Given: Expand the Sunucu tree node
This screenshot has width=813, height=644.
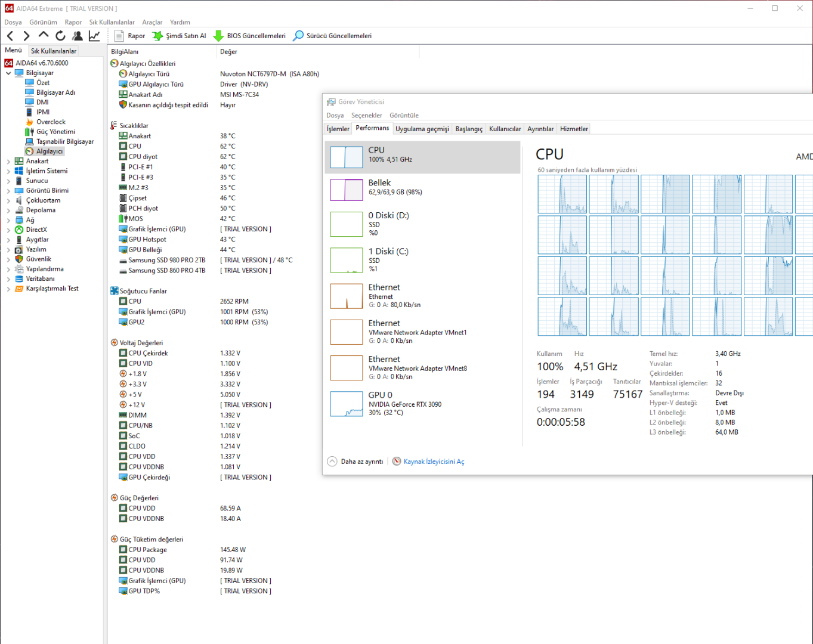Looking at the screenshot, I should tap(8, 181).
